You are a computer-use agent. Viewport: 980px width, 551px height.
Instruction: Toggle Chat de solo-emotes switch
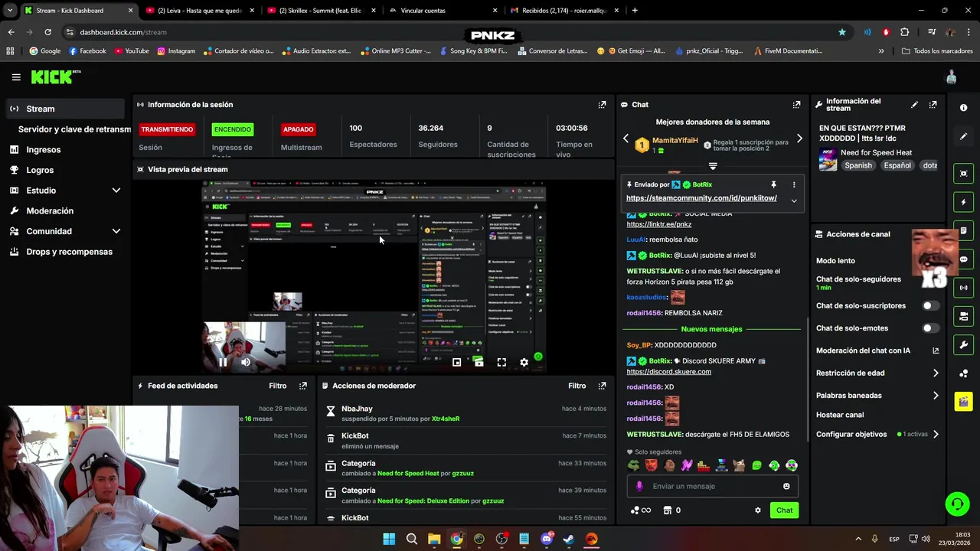pos(930,328)
